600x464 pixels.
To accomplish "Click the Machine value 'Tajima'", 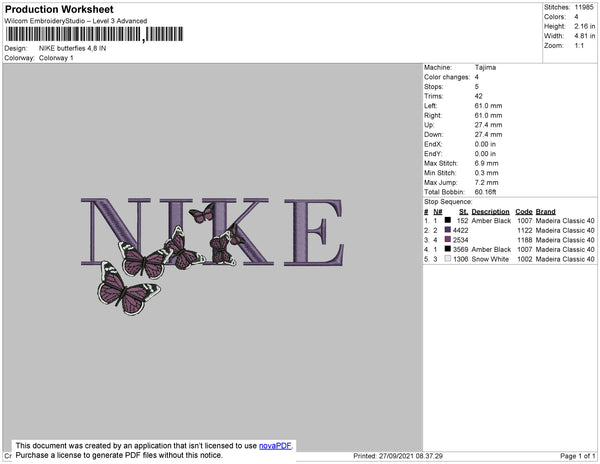I will coord(485,67).
